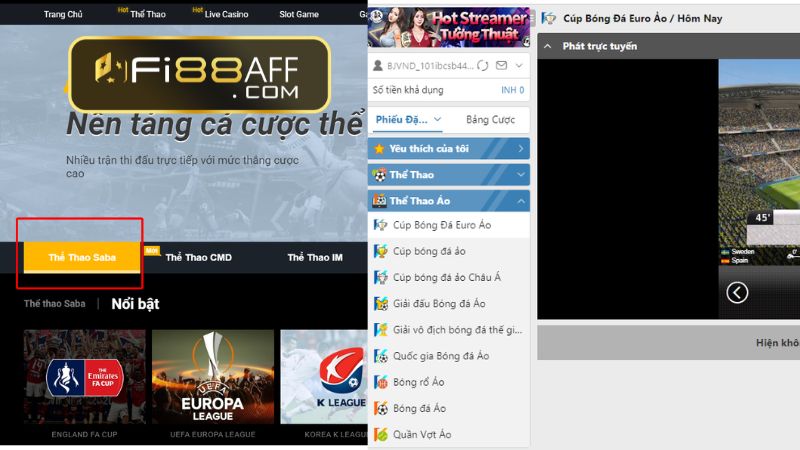Select Quần Vợt Ảo item
The image size is (800, 450).
[449, 434]
